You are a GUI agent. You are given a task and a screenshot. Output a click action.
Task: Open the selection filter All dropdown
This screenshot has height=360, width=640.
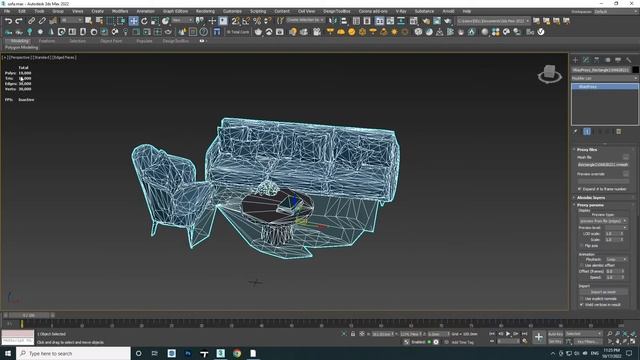click(71, 21)
